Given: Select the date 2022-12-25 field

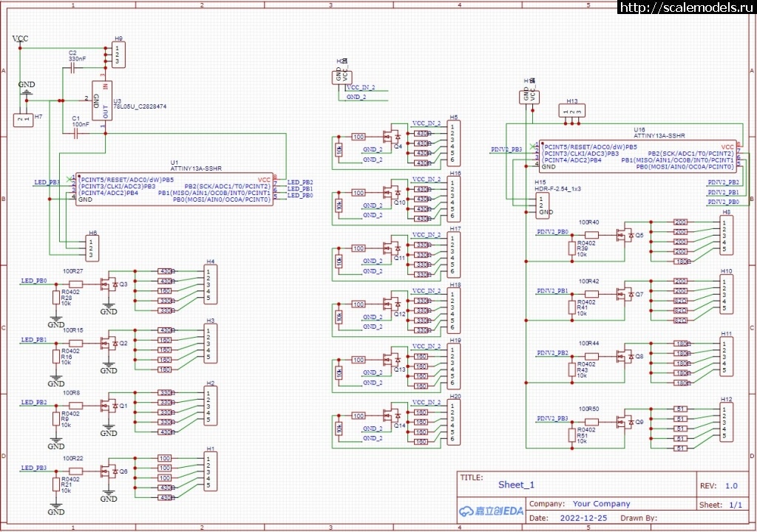Looking at the screenshot, I should coord(583,518).
